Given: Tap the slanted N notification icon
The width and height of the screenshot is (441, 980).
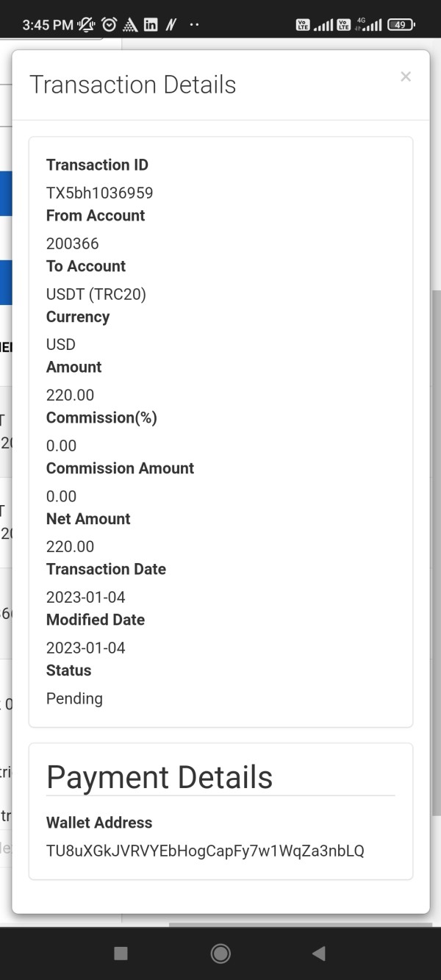Looking at the screenshot, I should (171, 25).
